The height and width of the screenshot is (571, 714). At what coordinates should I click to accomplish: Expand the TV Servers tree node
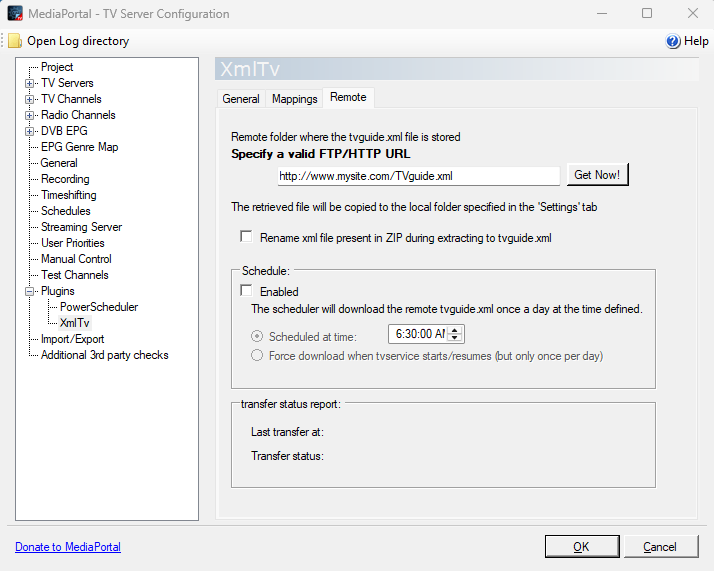pos(30,83)
